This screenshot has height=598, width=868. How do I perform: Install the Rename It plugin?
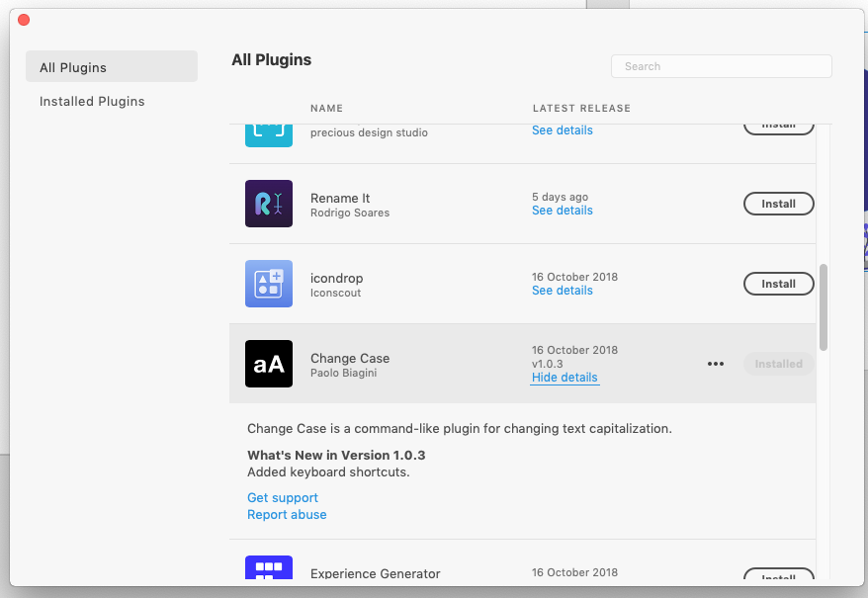pos(778,204)
